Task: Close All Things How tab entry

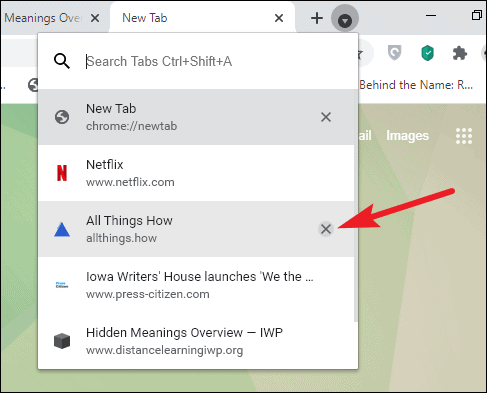Action: tap(326, 229)
